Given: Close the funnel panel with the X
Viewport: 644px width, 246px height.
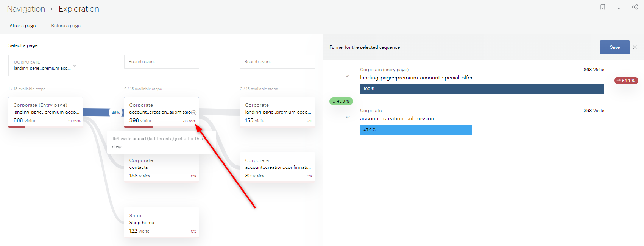Looking at the screenshot, I should pos(635,47).
